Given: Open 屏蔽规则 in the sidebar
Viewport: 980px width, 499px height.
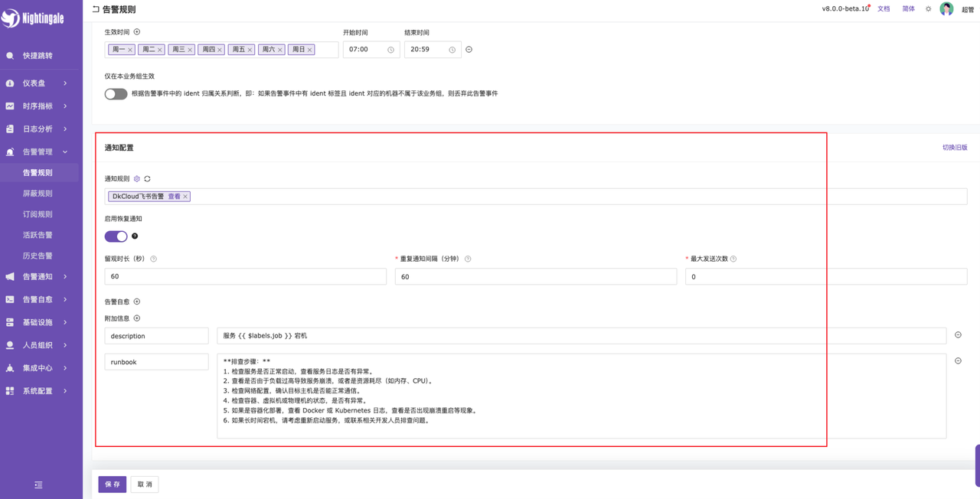Looking at the screenshot, I should 38,194.
